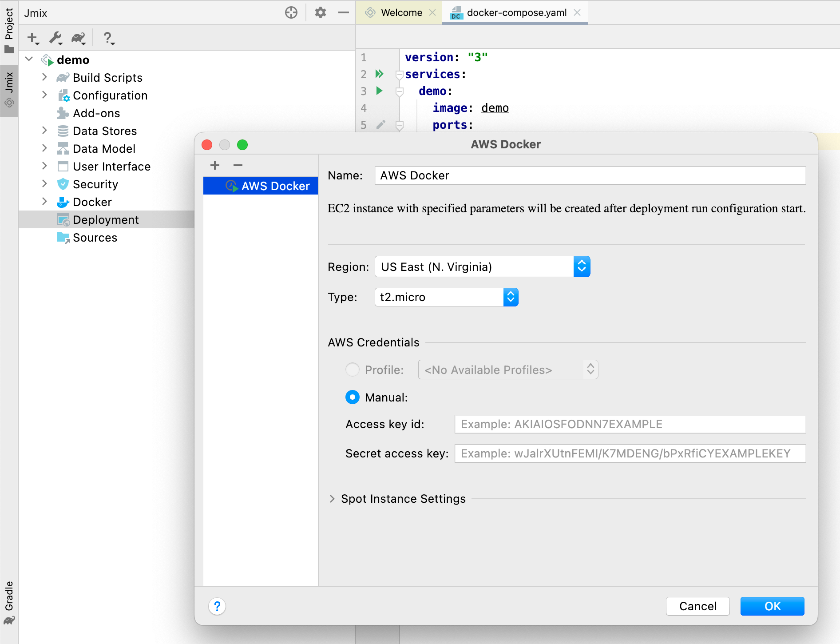The height and width of the screenshot is (644, 840).
Task: Close the docker-compose.yaml tab
Action: [x=577, y=12]
